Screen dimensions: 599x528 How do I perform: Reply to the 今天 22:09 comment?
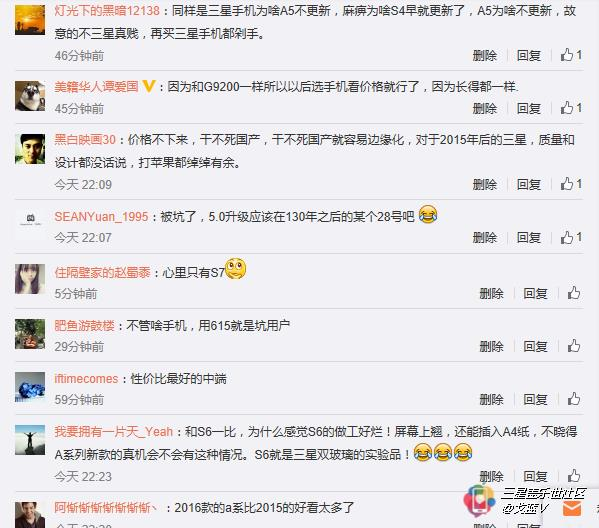tap(529, 185)
